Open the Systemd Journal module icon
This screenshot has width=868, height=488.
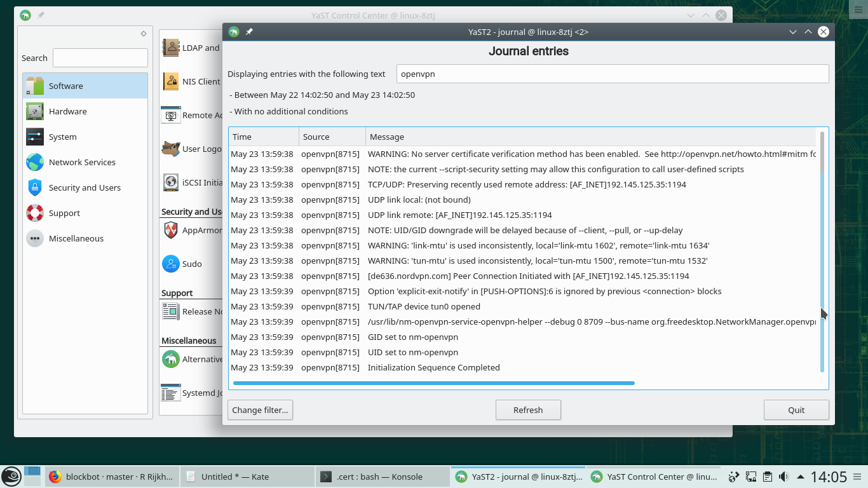click(x=171, y=393)
